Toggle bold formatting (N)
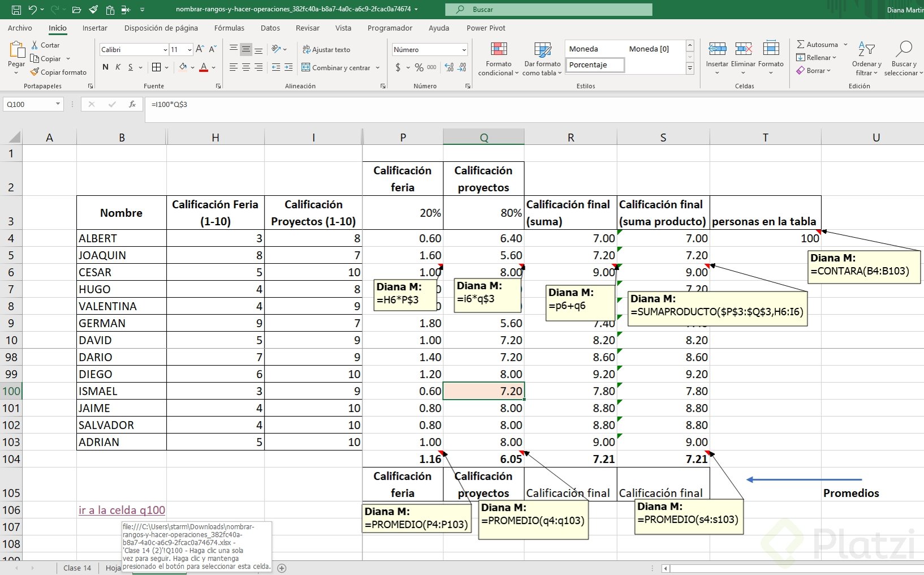Image resolution: width=924 pixels, height=575 pixels. tap(105, 67)
